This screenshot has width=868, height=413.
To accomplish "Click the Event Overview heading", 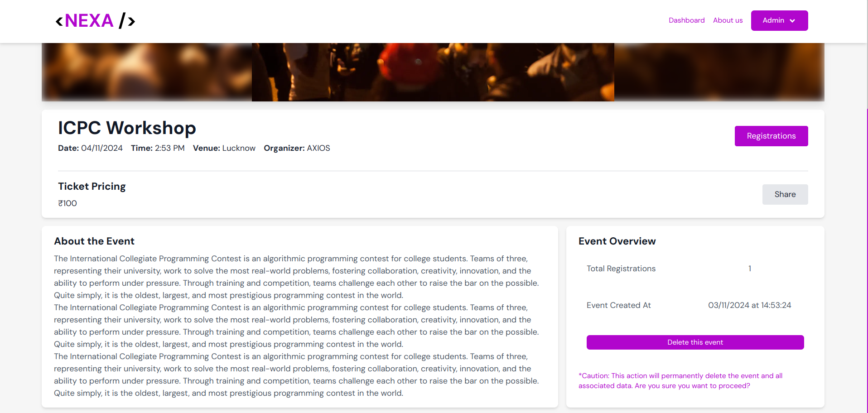I will pos(617,241).
